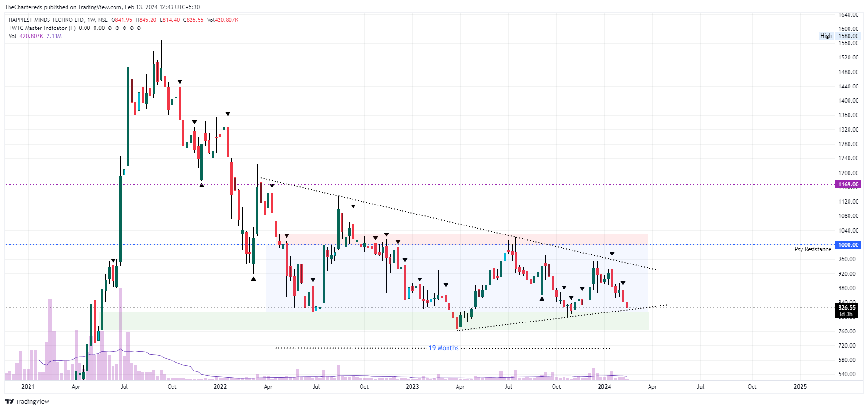Select the TWTC Master Indicator (F) legend

click(x=42, y=28)
